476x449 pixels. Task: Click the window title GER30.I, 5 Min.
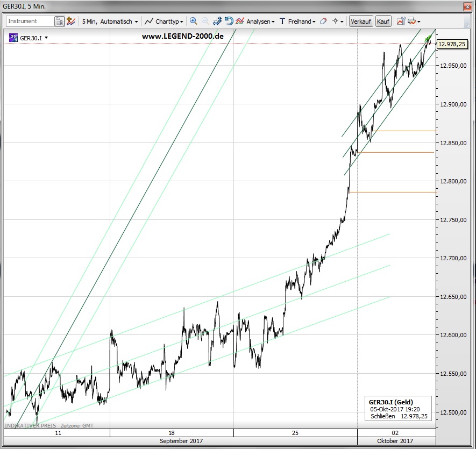point(24,6)
